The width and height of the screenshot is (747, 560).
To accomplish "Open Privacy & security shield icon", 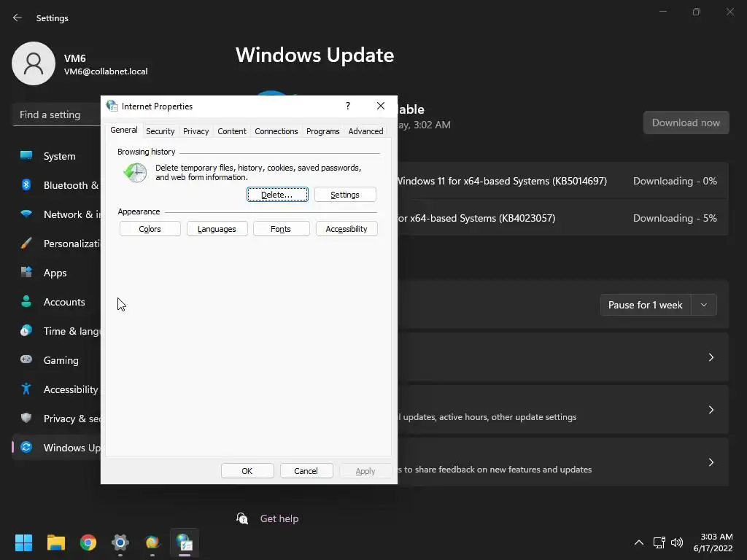I will [x=26, y=418].
